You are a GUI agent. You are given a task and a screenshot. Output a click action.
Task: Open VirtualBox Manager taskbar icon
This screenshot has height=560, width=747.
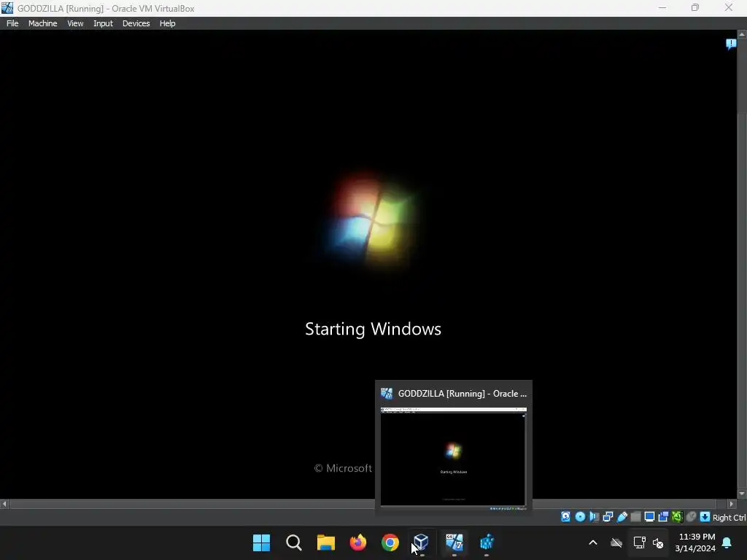(x=421, y=542)
